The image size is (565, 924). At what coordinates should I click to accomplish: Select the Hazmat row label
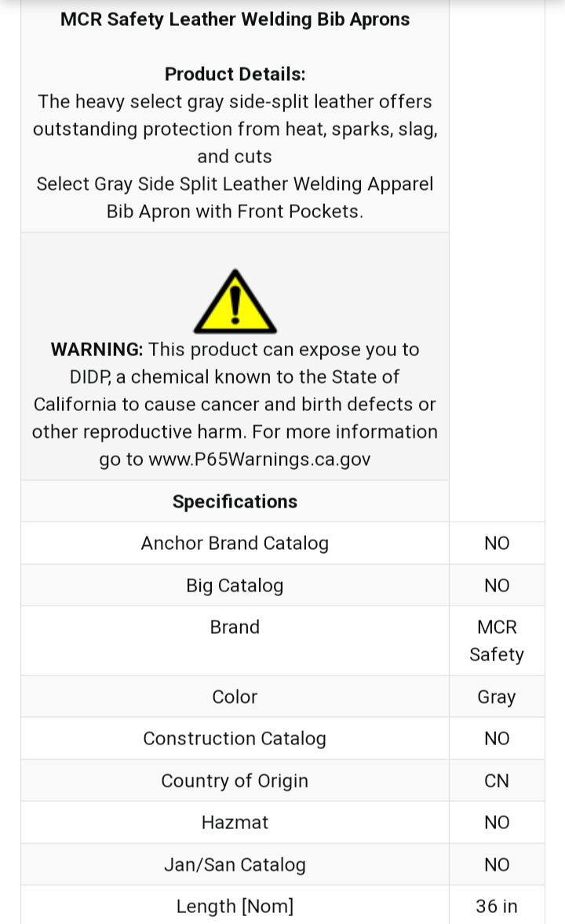[235, 823]
